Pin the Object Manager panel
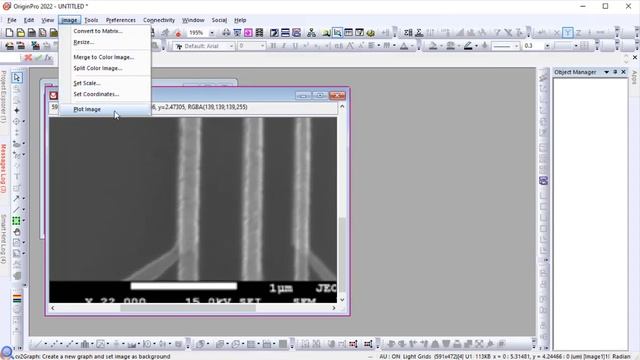Image resolution: width=640 pixels, height=360 pixels. click(615, 72)
